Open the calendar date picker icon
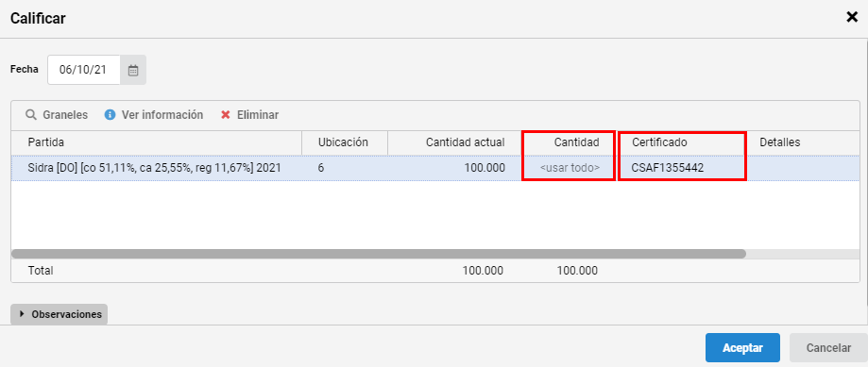 pos(133,70)
